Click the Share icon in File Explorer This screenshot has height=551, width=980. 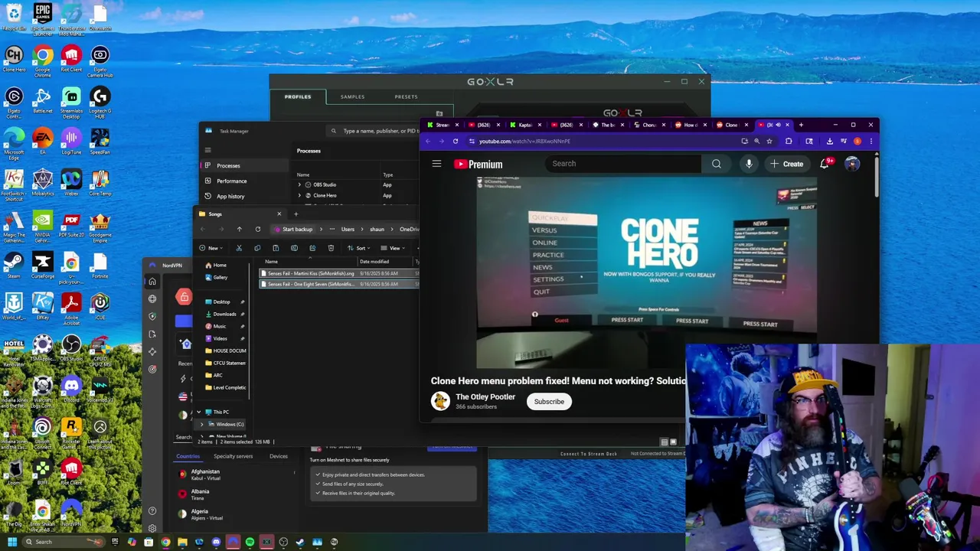coord(312,248)
